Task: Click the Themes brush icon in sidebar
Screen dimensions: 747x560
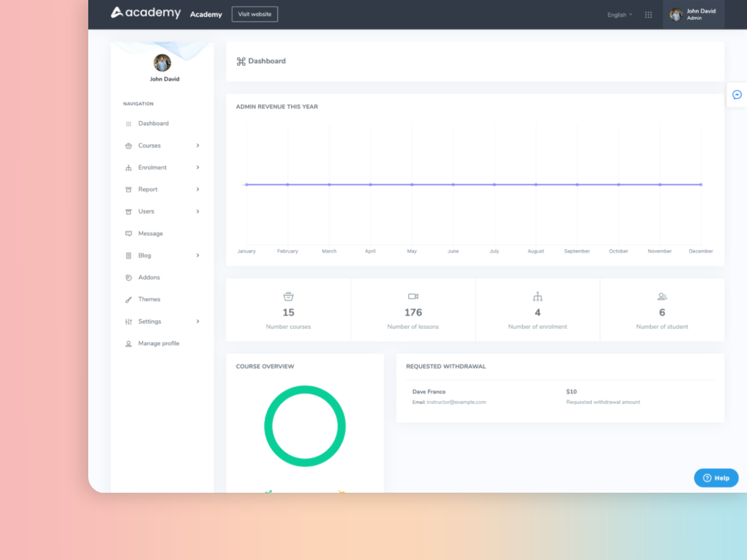Action: 128,300
